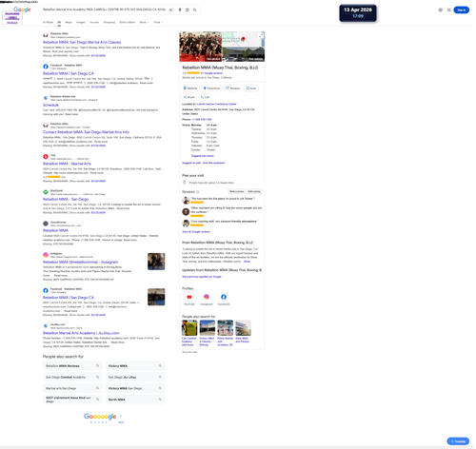
Task: Click the Reviews info circle icon
Action: point(199,193)
